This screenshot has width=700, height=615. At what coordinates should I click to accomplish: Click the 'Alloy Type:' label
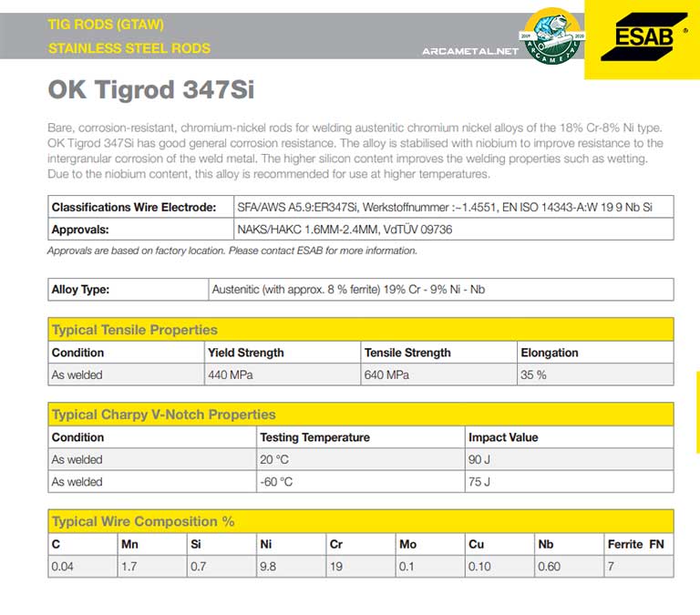coord(80,290)
